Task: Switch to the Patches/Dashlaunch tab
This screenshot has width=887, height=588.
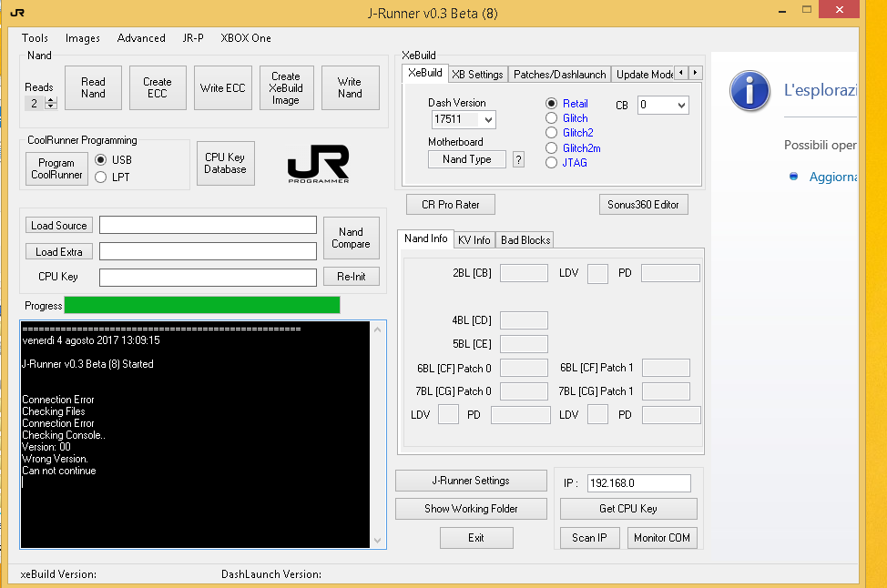Action: coord(559,74)
